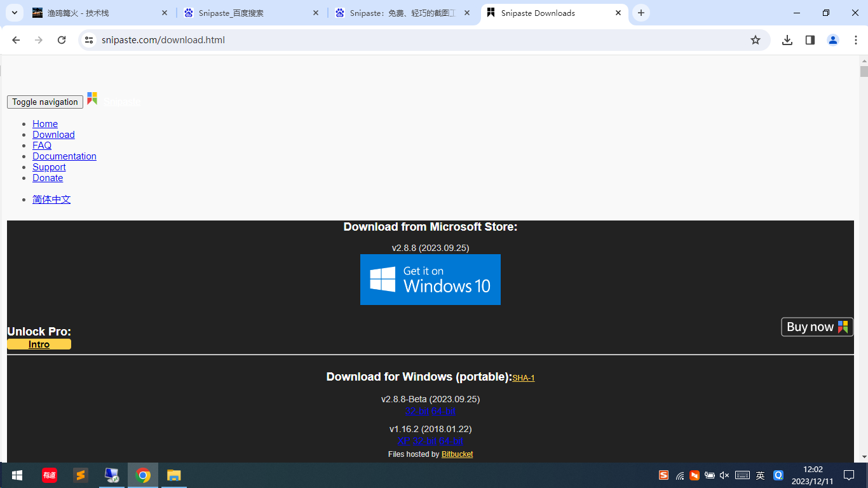The width and height of the screenshot is (868, 488).
Task: Select the Snipaste Downloads tab
Action: (x=554, y=13)
